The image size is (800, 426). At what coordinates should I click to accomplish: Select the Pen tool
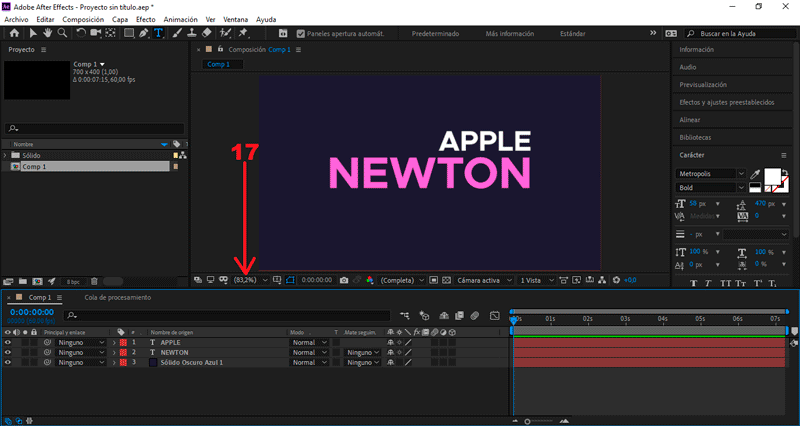(x=144, y=33)
